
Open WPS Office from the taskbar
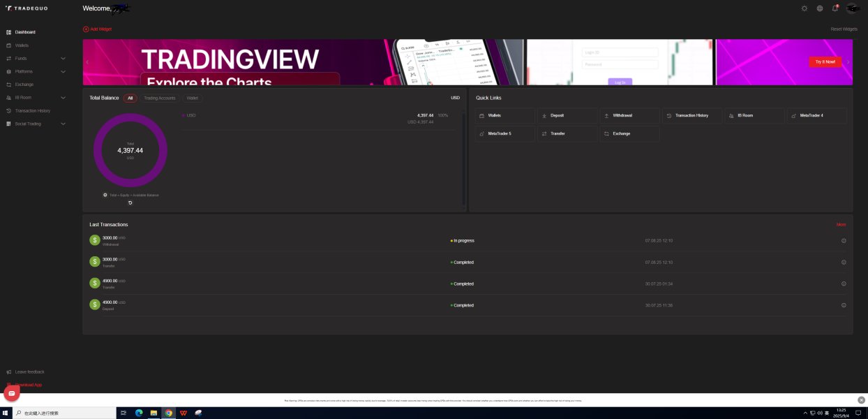[184, 413]
